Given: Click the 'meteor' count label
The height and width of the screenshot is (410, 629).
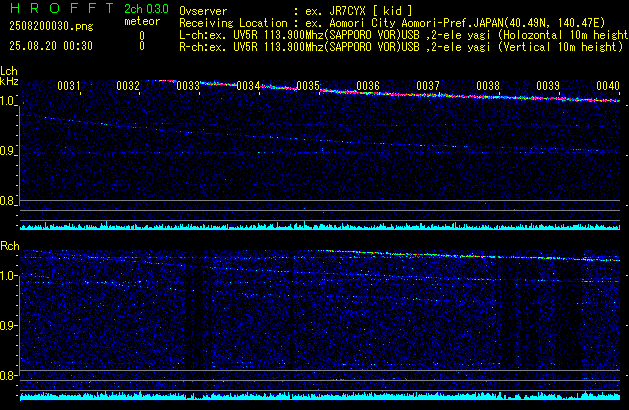Looking at the screenshot, I should [142, 21].
